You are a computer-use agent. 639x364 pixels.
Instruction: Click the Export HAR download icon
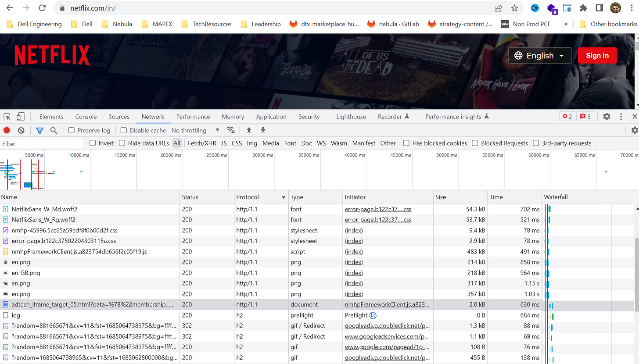tap(263, 130)
